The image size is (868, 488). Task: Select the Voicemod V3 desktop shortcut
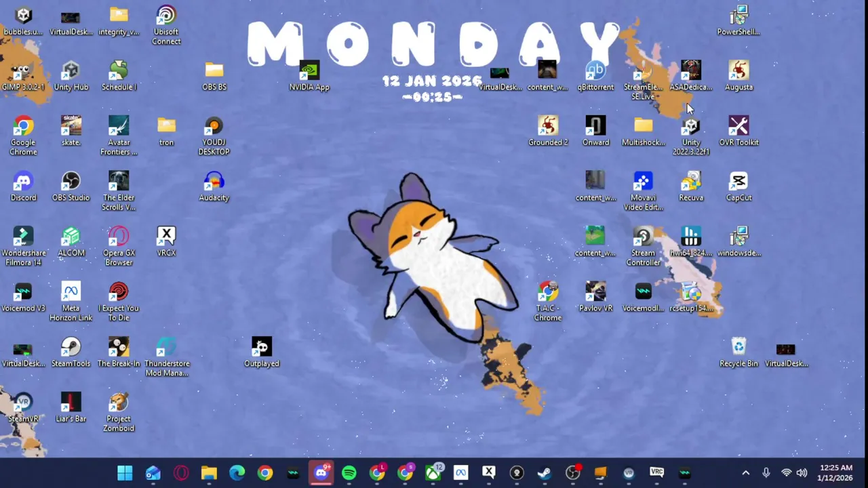[x=23, y=297]
